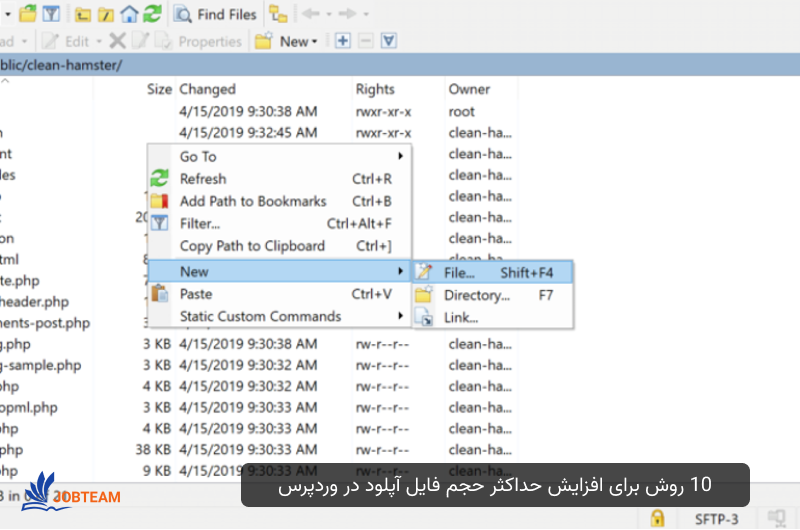Click the select files plus icon
800x530 pixels.
(343, 41)
